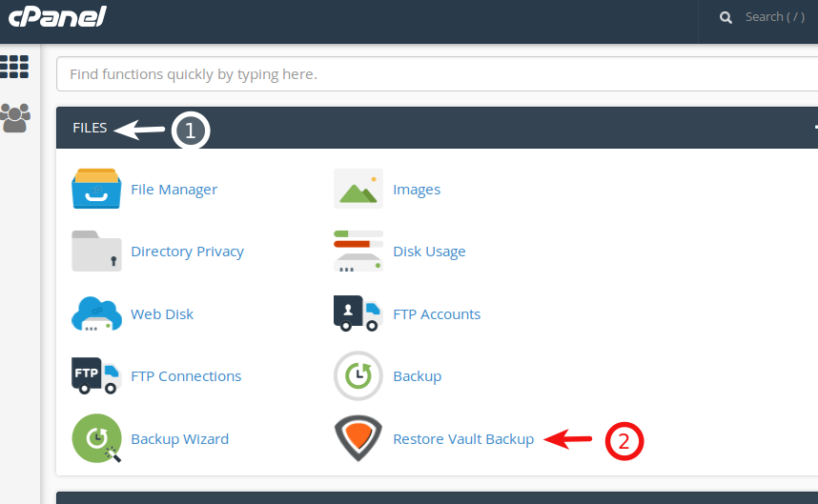818x504 pixels.
Task: Open the Restore Vault Backup shield icon
Action: (x=358, y=438)
